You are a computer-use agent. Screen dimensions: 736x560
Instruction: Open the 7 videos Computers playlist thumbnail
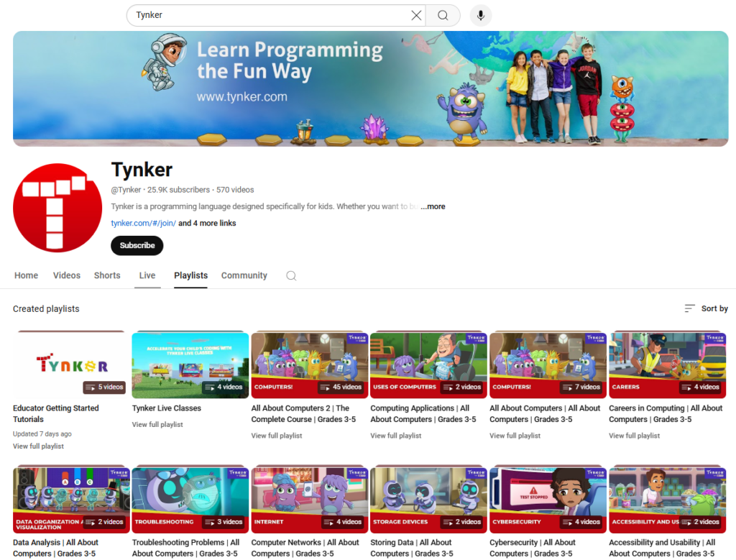(548, 365)
